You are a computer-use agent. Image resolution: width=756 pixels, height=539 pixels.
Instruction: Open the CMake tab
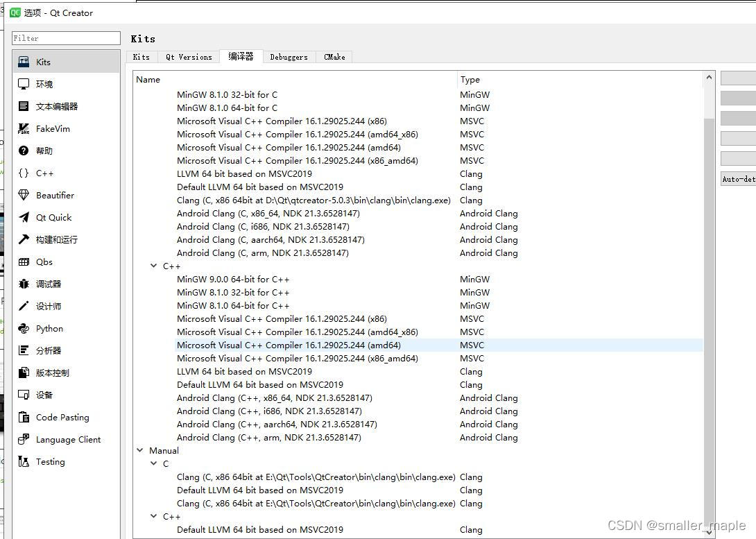(334, 57)
